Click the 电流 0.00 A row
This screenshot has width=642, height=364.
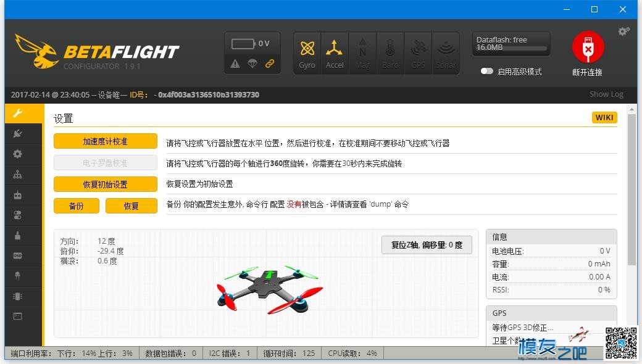[551, 277]
